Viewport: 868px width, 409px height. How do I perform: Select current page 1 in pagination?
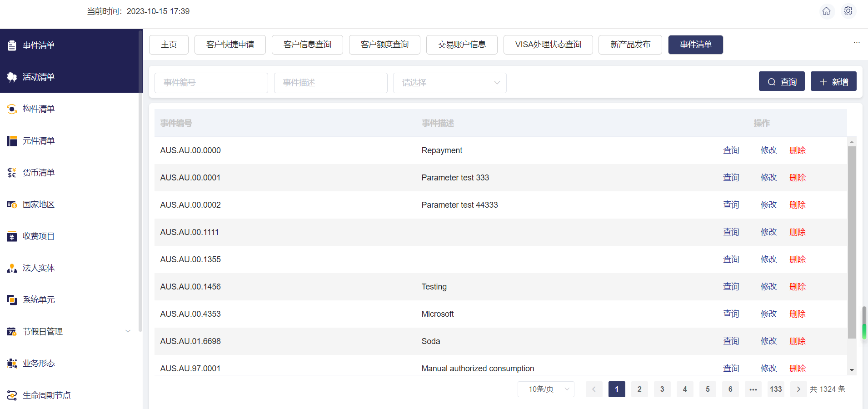617,389
